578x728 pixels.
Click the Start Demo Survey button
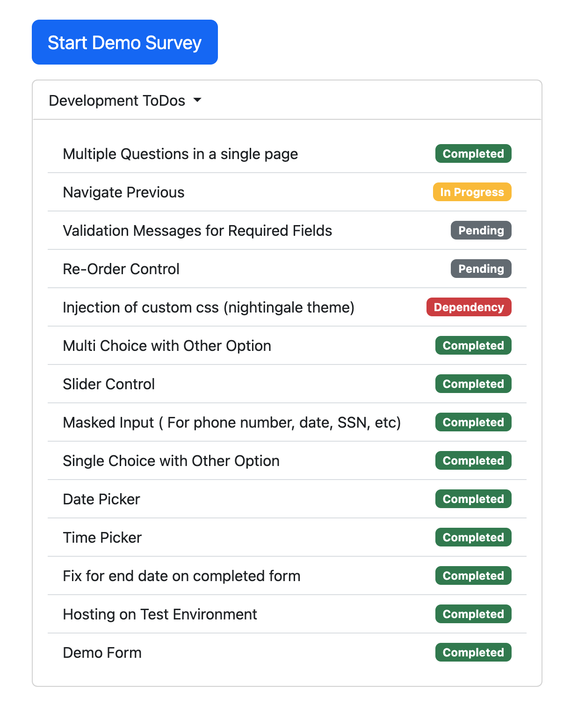124,42
